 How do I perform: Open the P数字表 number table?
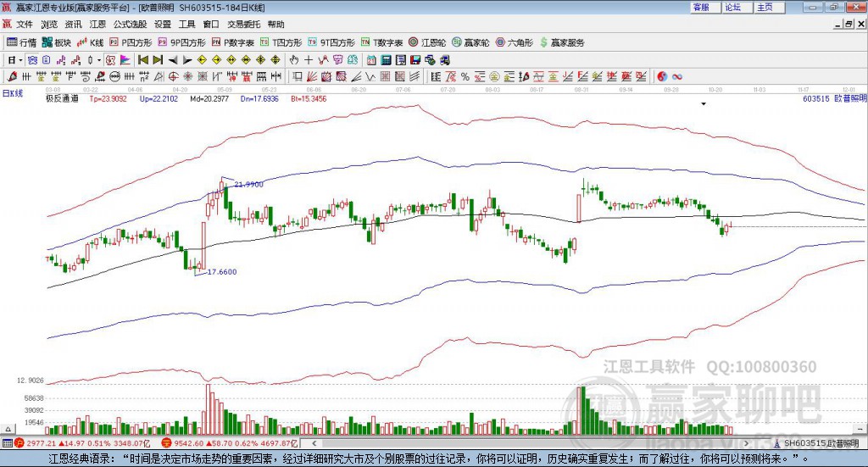(x=233, y=42)
